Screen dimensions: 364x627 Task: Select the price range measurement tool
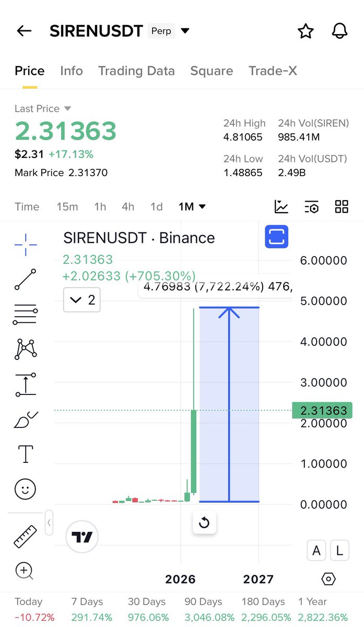point(26,384)
